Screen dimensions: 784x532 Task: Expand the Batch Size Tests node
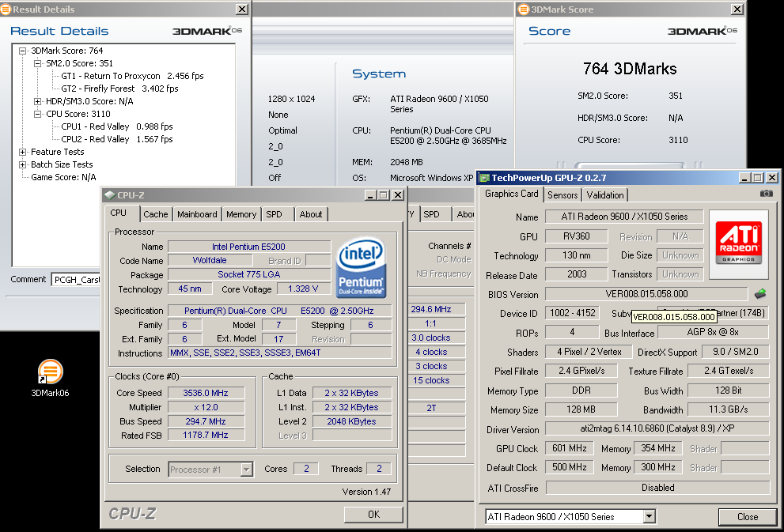click(x=22, y=164)
